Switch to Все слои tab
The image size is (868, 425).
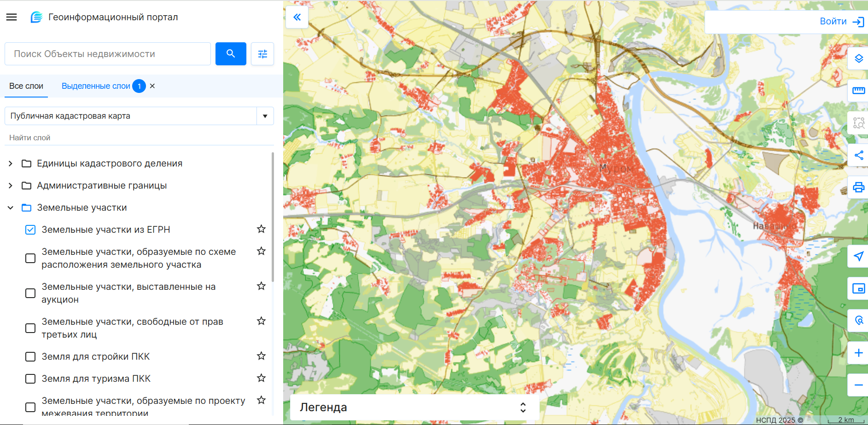26,86
